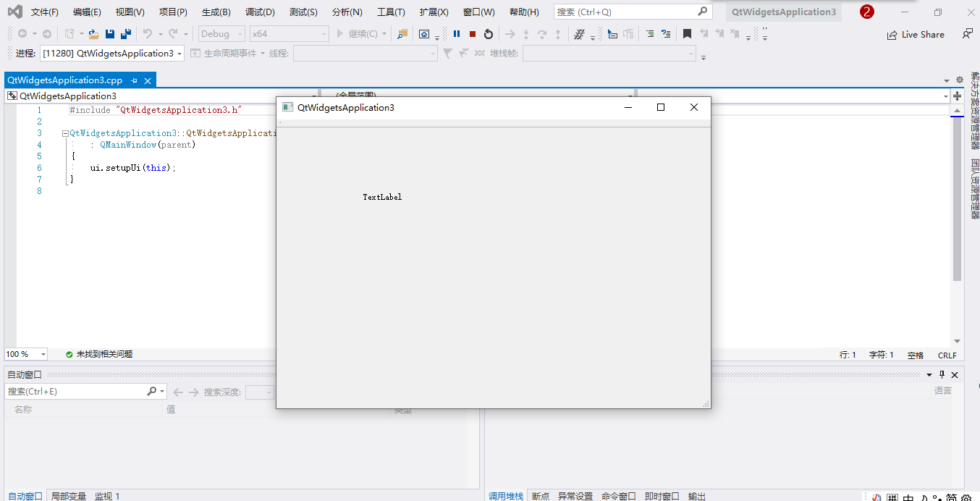Viewport: 980px width, 501px height.
Task: Click the 语言 column header
Action: coord(943,391)
